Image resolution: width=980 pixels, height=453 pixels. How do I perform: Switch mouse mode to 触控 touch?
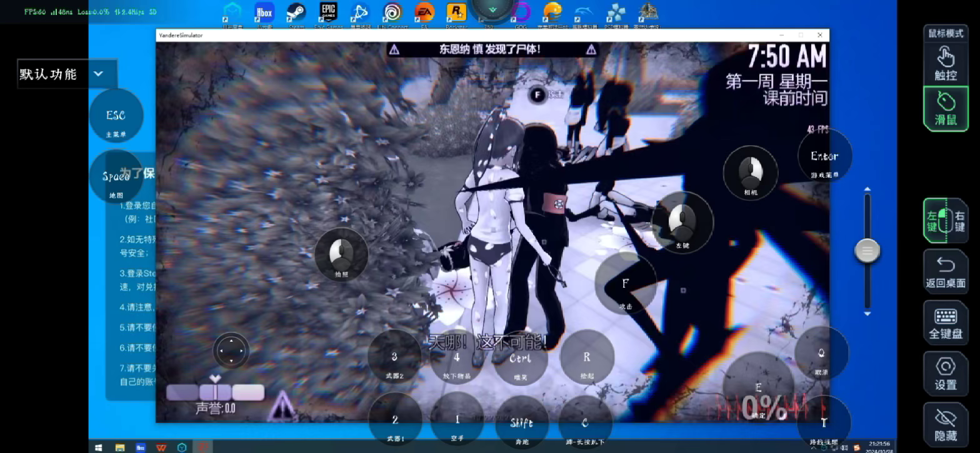[x=946, y=63]
